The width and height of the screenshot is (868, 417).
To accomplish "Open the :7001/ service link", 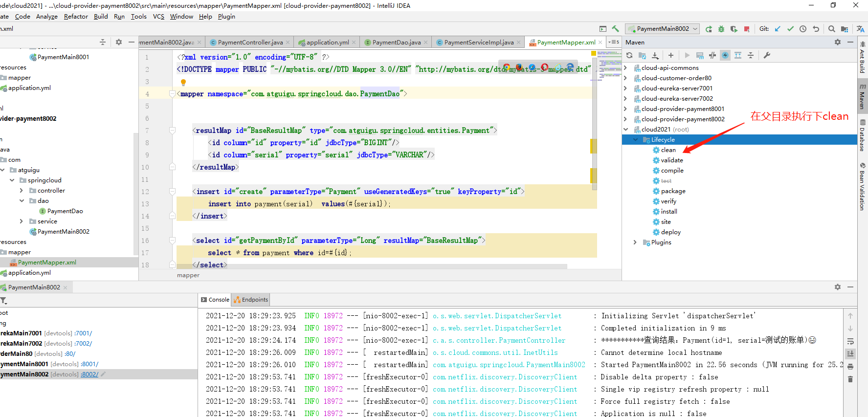I will tap(83, 333).
